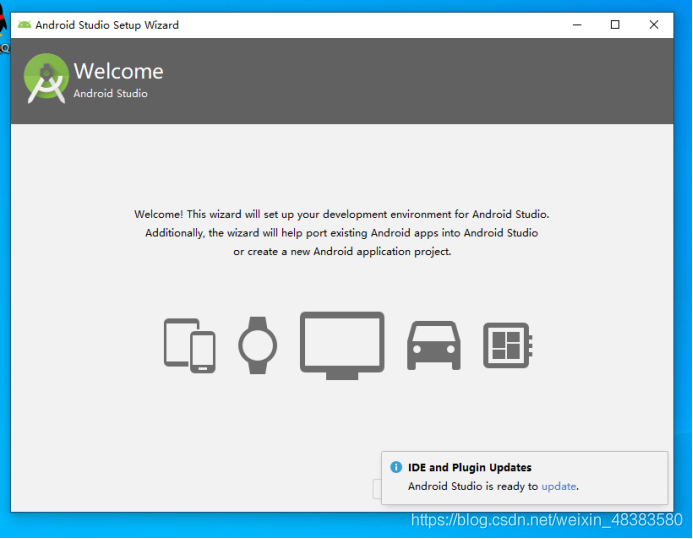Click the Android Auto car icon
The image size is (693, 539).
click(x=434, y=345)
